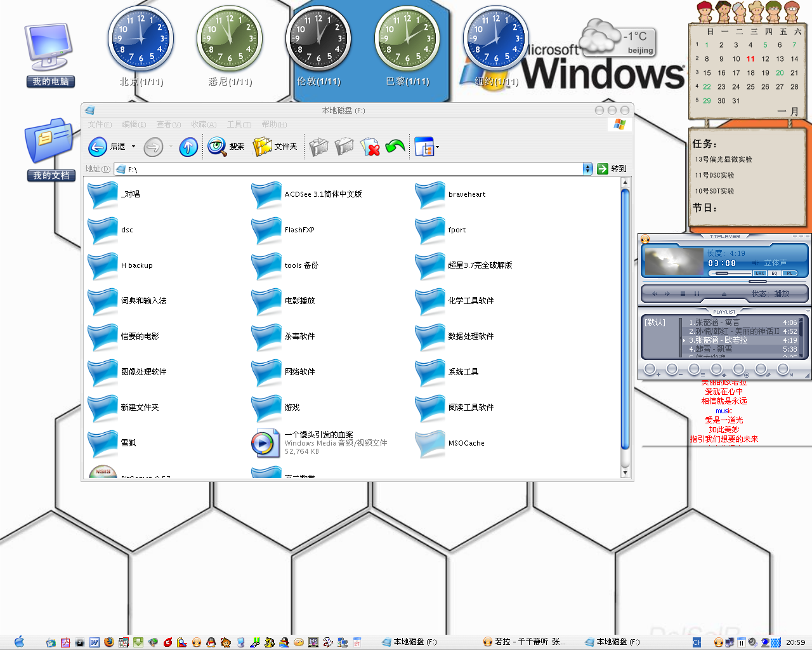Screen dimensions: 812x650
Task: Select the 游戏 folder
Action: 276,408
